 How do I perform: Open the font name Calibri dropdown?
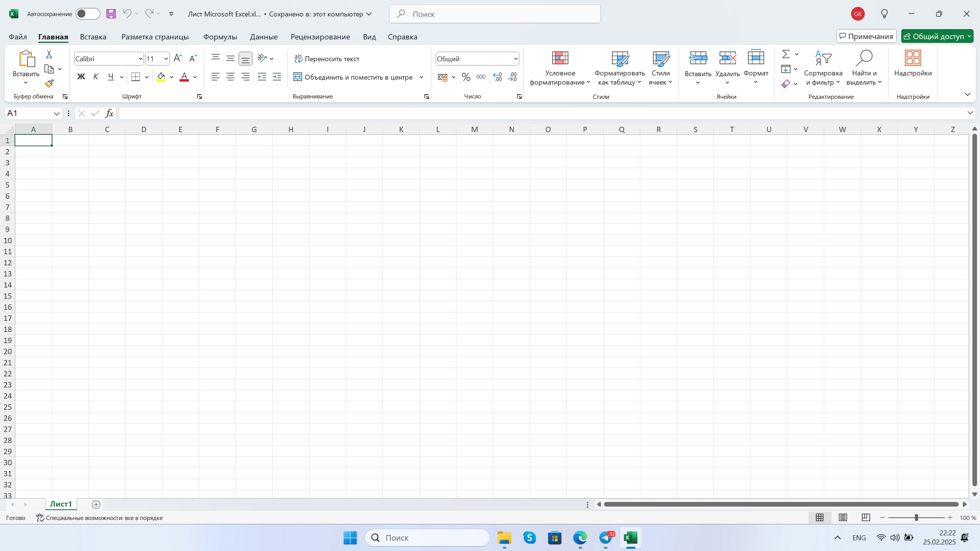(x=140, y=59)
